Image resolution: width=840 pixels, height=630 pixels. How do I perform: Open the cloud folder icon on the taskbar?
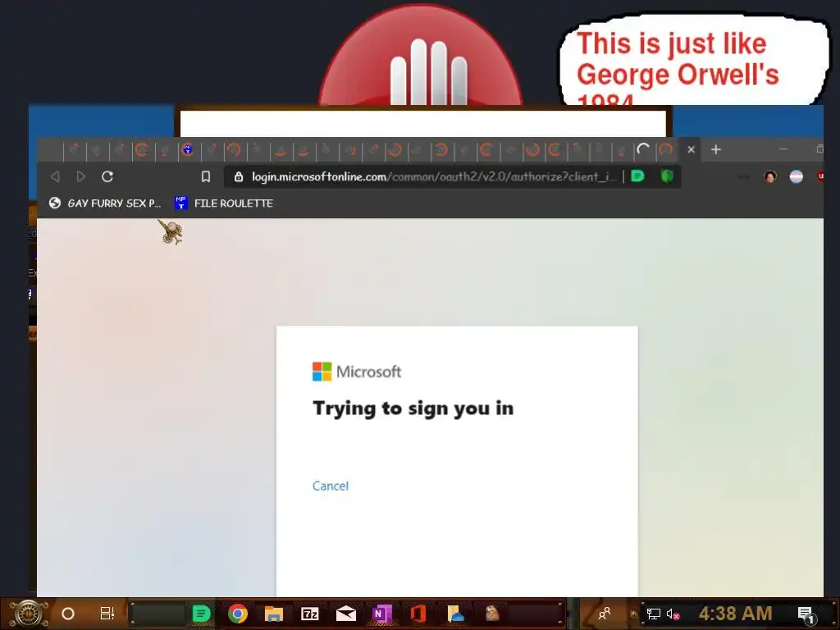tap(455, 614)
